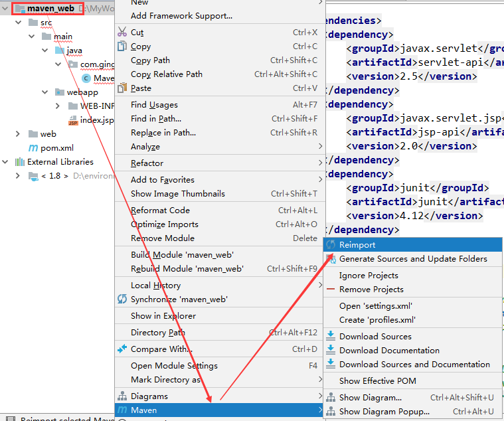Click the JDK 1.8 library icon
This screenshot has height=421, width=504.
tap(33, 176)
